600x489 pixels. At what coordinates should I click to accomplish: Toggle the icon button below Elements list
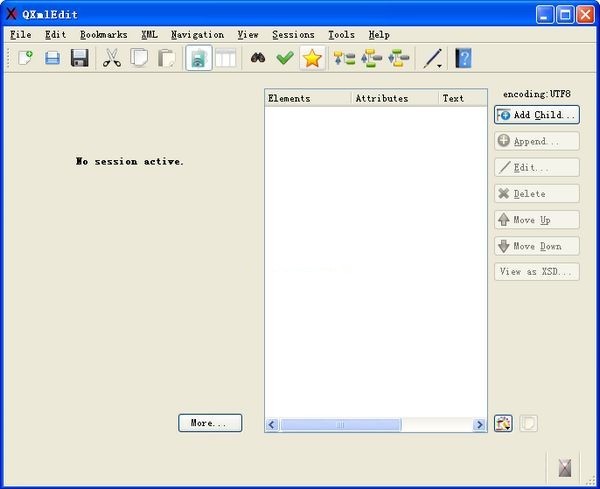tap(504, 423)
